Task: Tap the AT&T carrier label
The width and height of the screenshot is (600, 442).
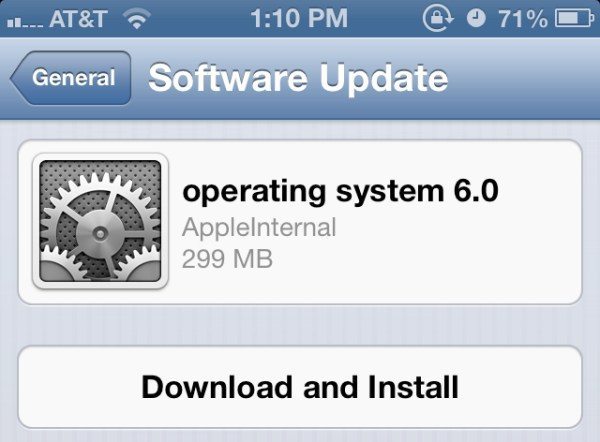Action: click(x=78, y=18)
